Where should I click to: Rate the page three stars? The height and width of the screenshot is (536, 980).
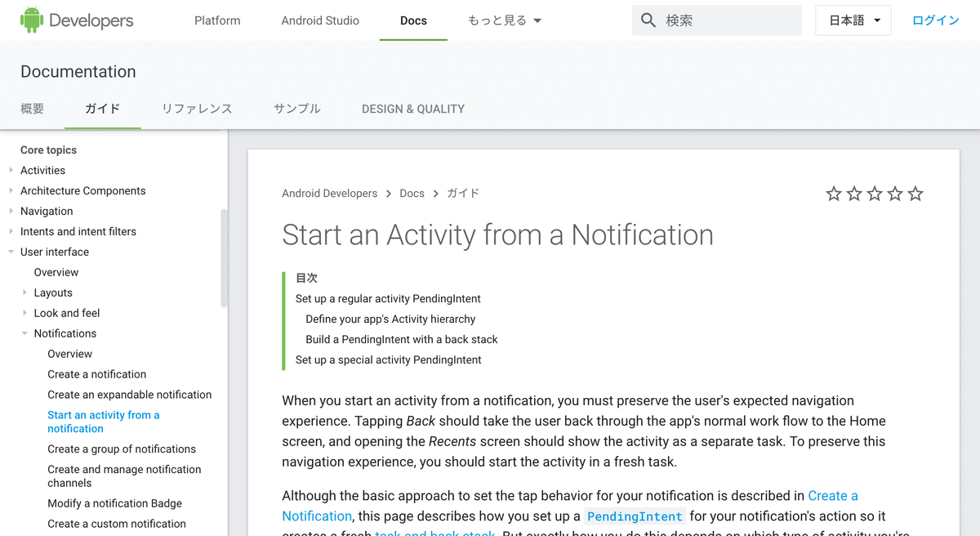875,194
